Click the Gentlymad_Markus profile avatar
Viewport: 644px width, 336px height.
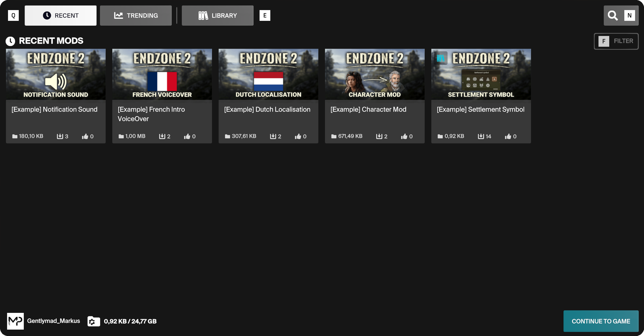click(15, 321)
